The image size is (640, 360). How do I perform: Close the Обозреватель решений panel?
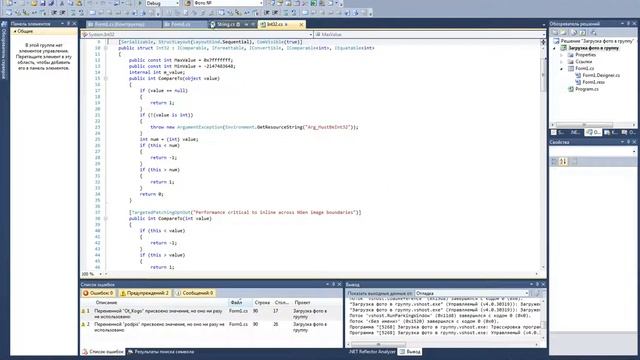[634, 24]
